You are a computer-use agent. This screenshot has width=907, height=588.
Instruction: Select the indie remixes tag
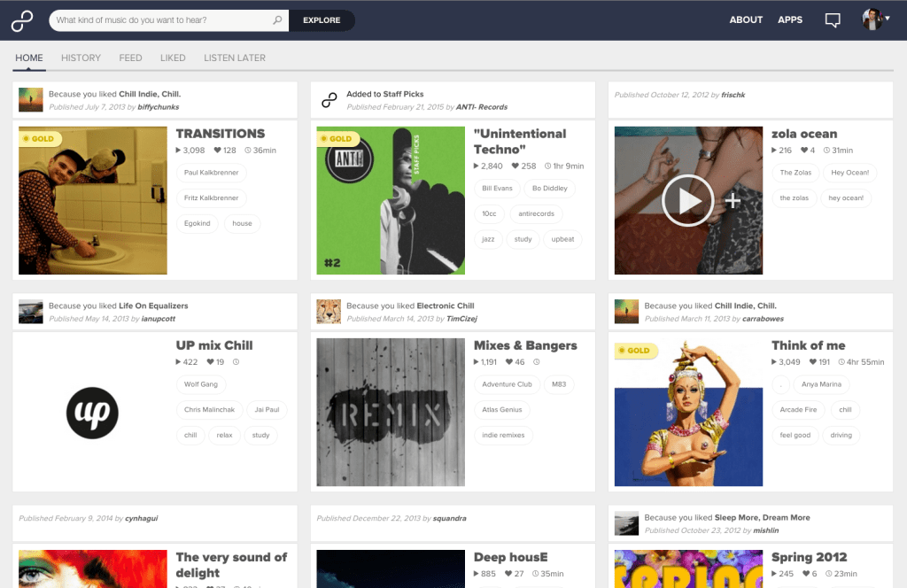click(503, 435)
